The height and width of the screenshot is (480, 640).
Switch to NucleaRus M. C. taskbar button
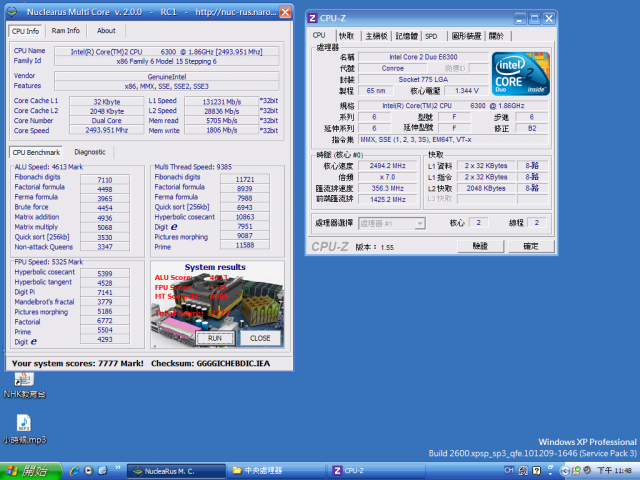coord(176,471)
